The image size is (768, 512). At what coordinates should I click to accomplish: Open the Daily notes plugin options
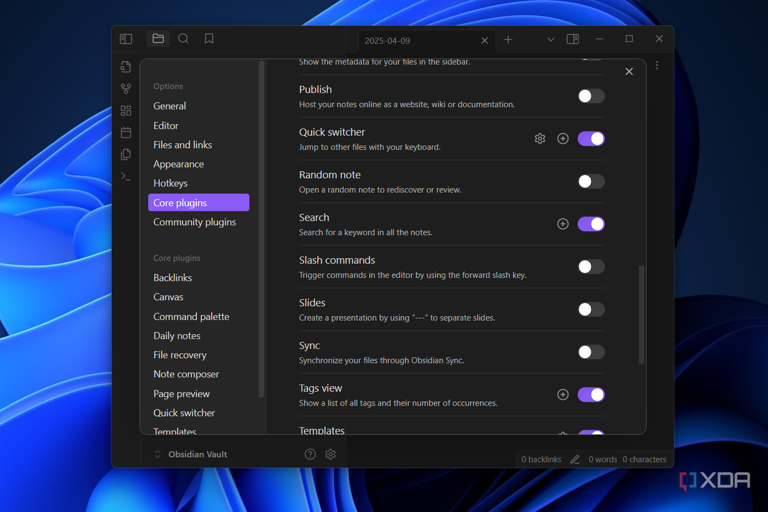tap(176, 336)
